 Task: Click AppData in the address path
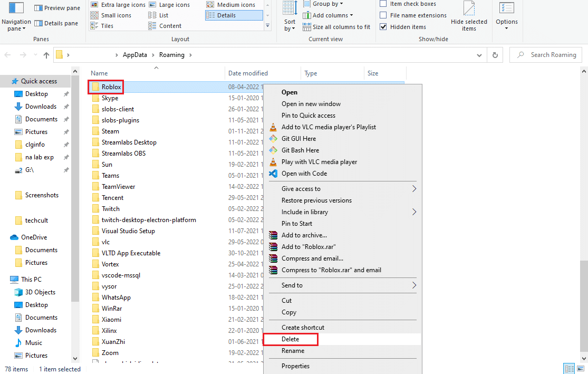coord(134,55)
